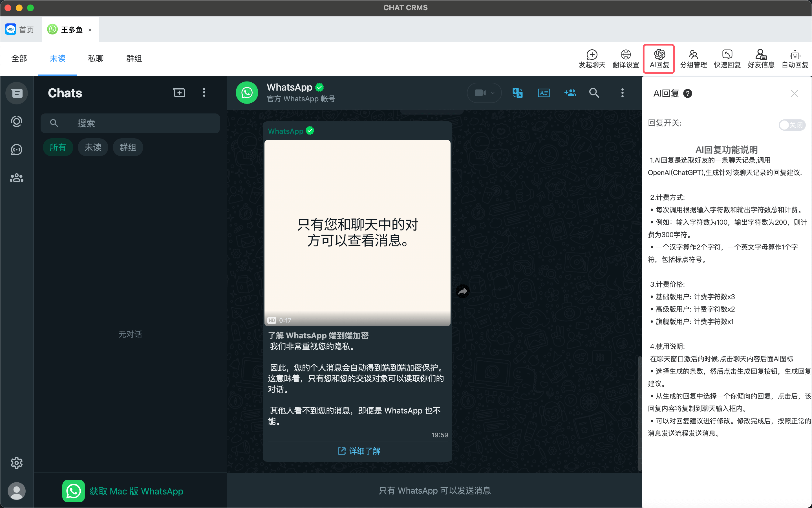Click the WhatsApp title in chat header

(290, 87)
